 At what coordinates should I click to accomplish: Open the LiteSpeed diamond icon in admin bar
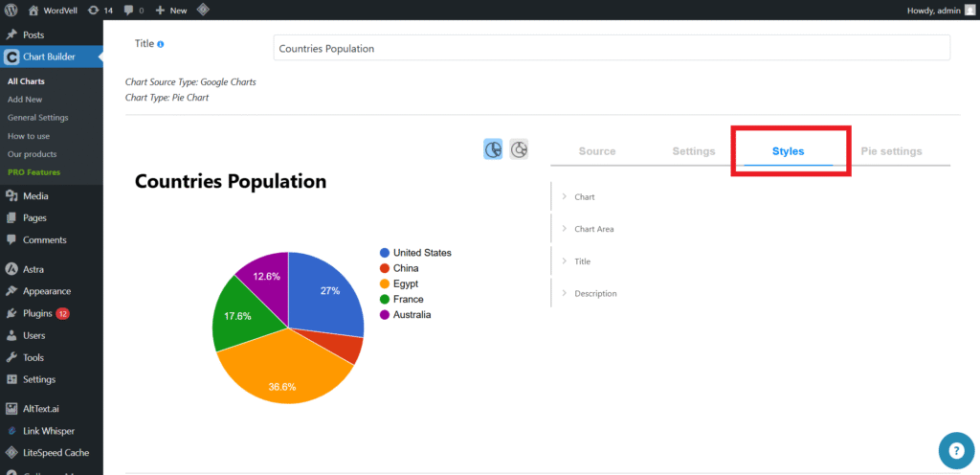tap(203, 10)
